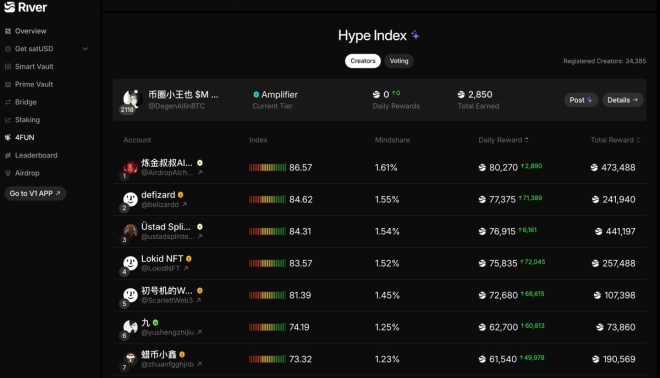Click Mindshare value 1.25%
This screenshot has width=660, height=378.
pos(387,327)
